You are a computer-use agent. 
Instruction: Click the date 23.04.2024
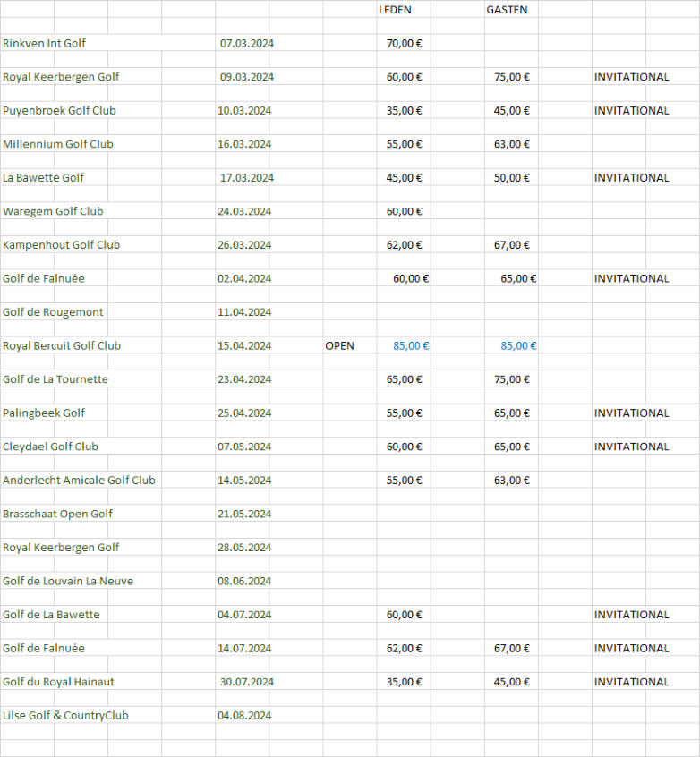point(244,379)
